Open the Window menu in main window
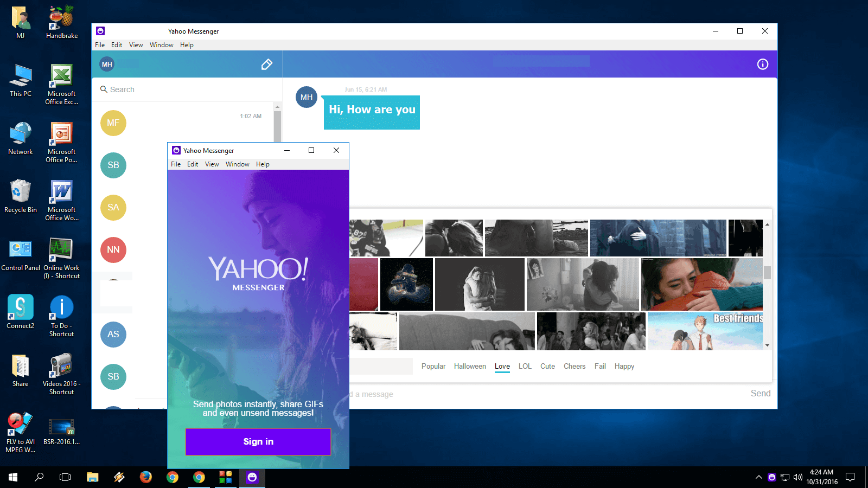Image resolution: width=868 pixels, height=488 pixels. [161, 45]
